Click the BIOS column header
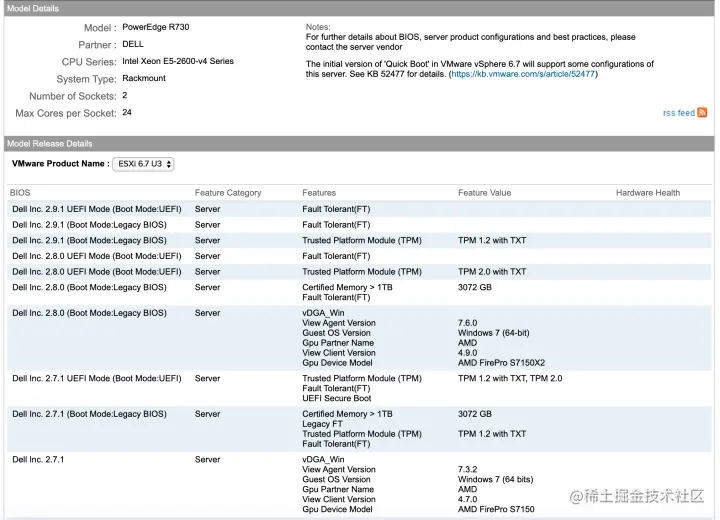This screenshot has width=720, height=520. click(x=20, y=193)
